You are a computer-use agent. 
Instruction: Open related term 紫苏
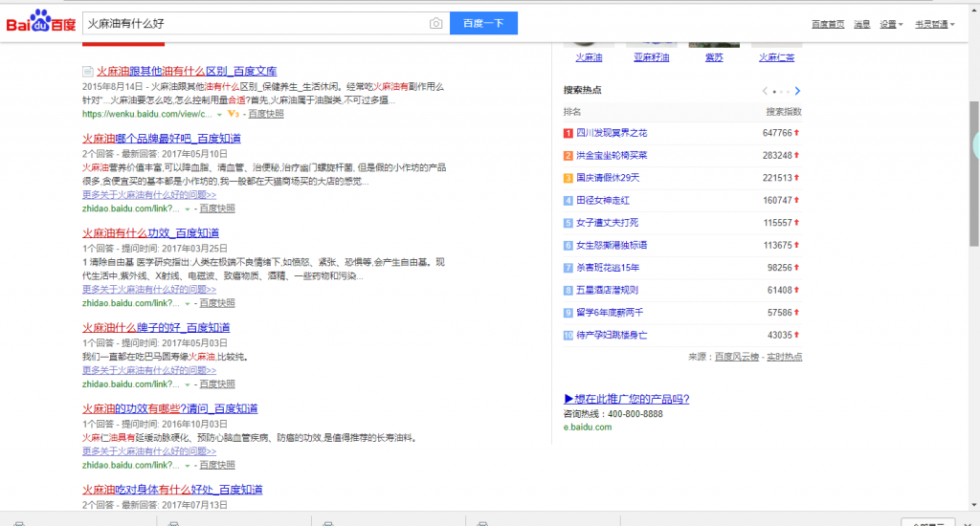click(x=714, y=57)
